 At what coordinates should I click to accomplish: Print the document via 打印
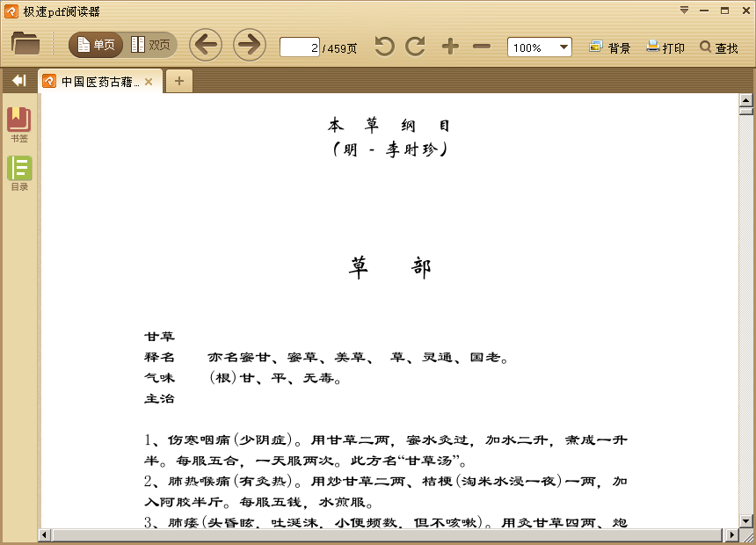tap(665, 47)
